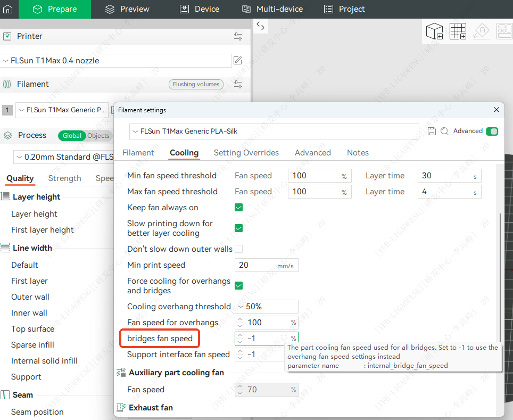The width and height of the screenshot is (513, 420).
Task: Click the Seam group icon
Action: [5, 395]
